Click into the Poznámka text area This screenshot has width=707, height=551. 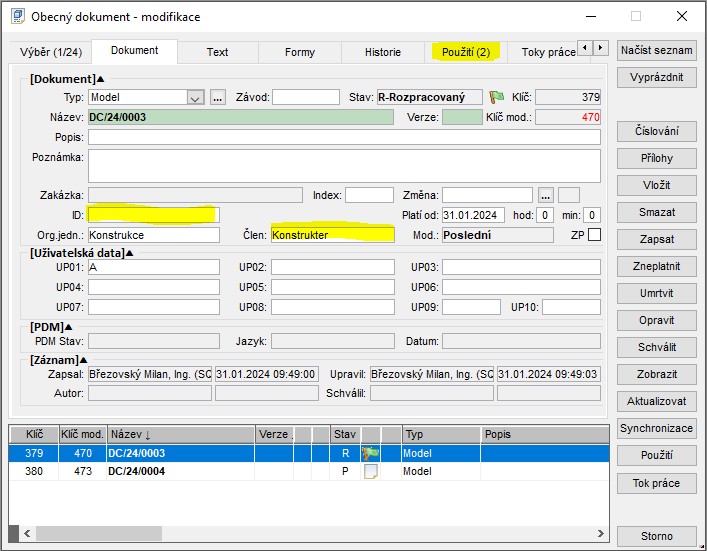344,166
